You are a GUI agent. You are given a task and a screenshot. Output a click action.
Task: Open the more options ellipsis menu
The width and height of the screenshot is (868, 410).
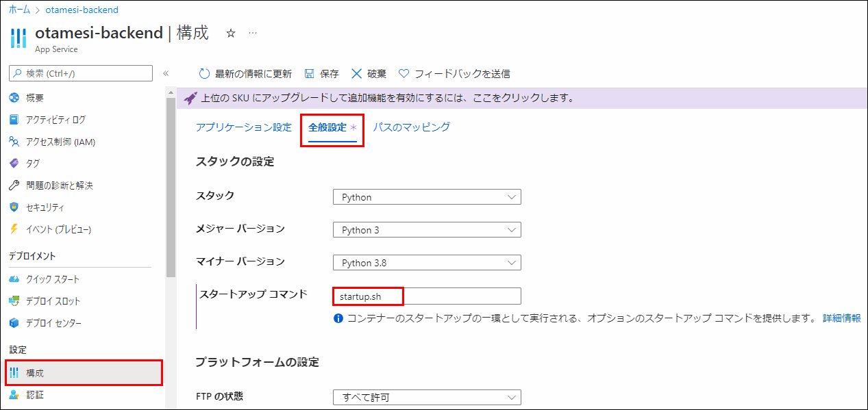[253, 33]
